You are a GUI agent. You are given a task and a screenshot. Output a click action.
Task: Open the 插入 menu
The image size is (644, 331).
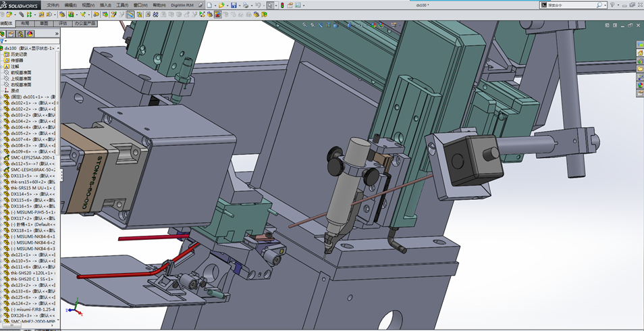point(105,5)
